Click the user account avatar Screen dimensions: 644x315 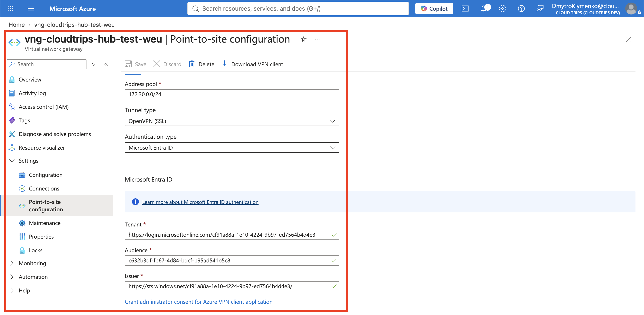(631, 9)
